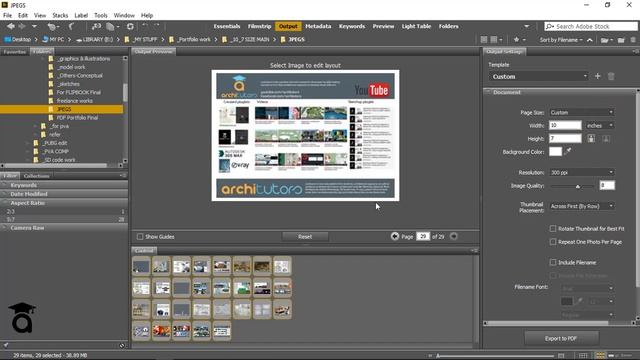Open the Collections panel tab
Viewport: 640px width, 360px height.
(36, 176)
